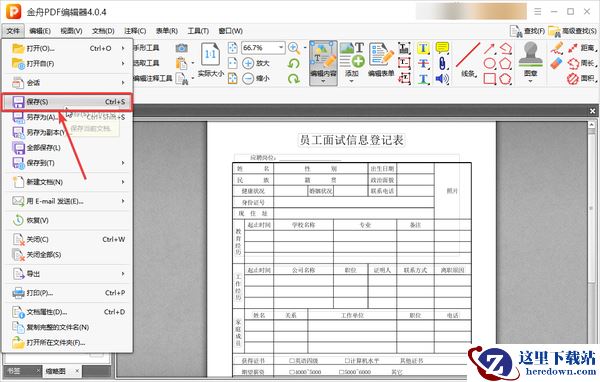The height and width of the screenshot is (382, 600).
Task: Select the 周长 perimeter measure tool
Action: [582, 63]
